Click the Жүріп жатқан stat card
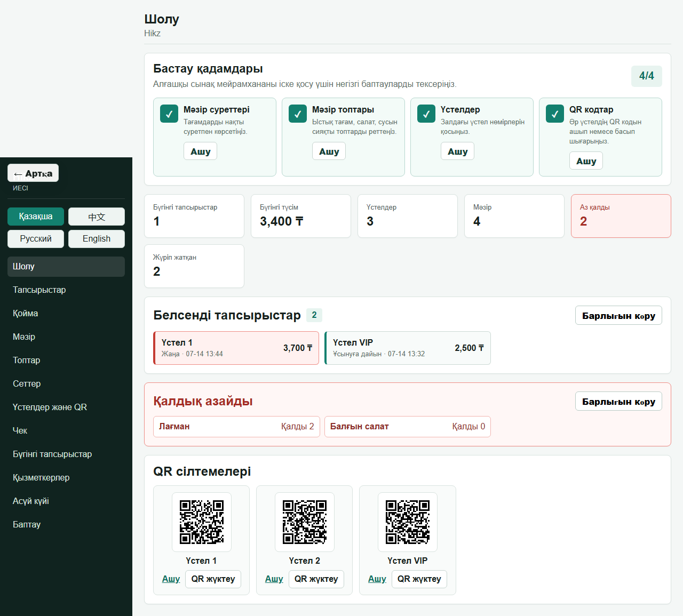 pyautogui.click(x=194, y=266)
